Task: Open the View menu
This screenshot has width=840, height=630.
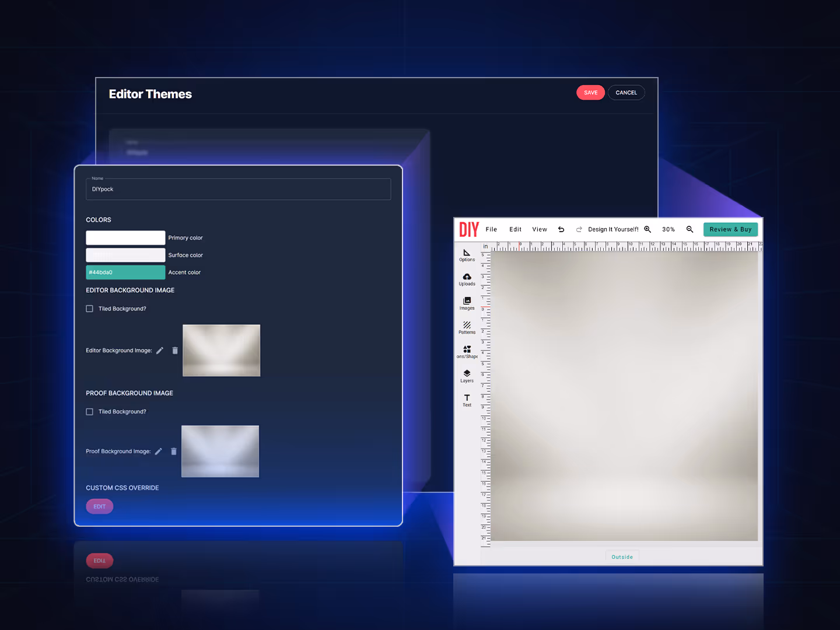Action: [x=539, y=229]
